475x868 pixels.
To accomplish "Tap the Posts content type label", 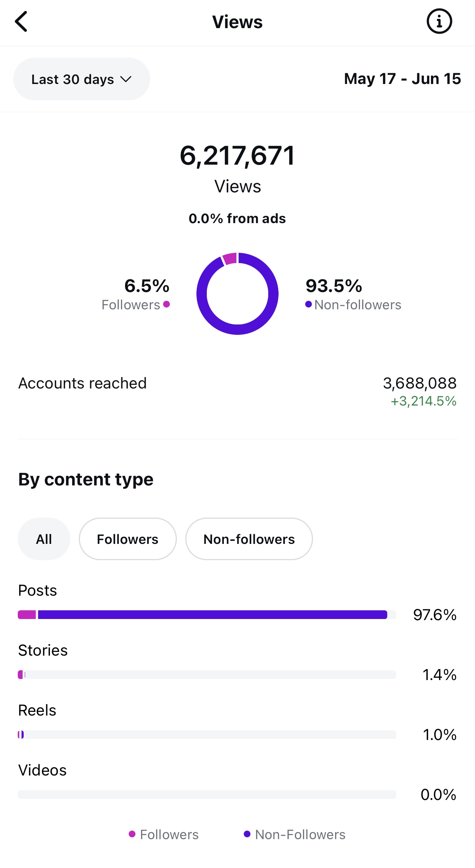I will pyautogui.click(x=38, y=591).
